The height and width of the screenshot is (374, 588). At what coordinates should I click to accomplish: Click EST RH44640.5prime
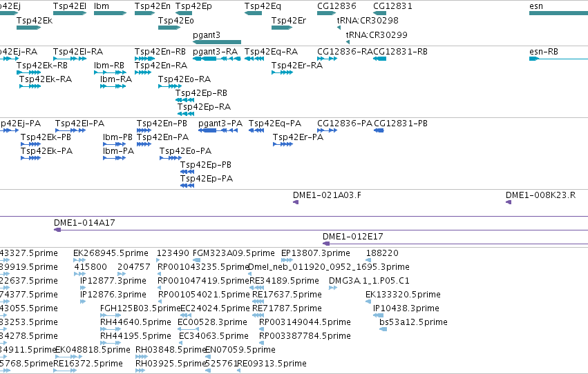click(111, 329)
